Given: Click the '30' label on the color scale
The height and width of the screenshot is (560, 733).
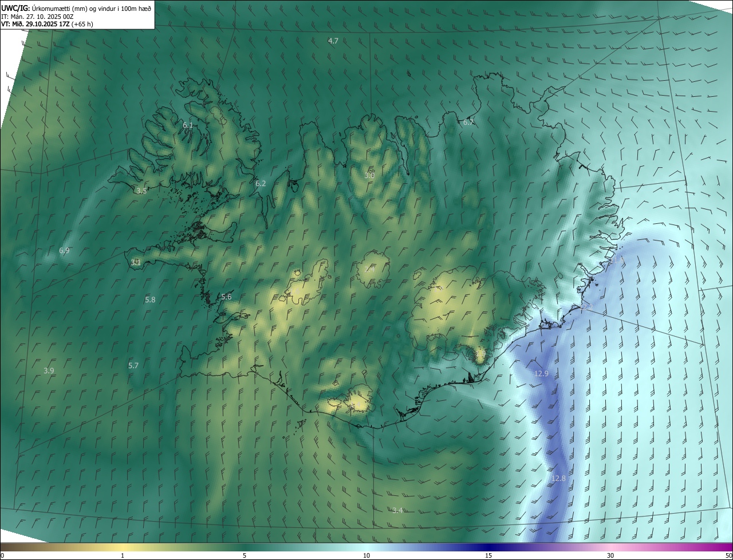Looking at the screenshot, I should click(x=610, y=555).
